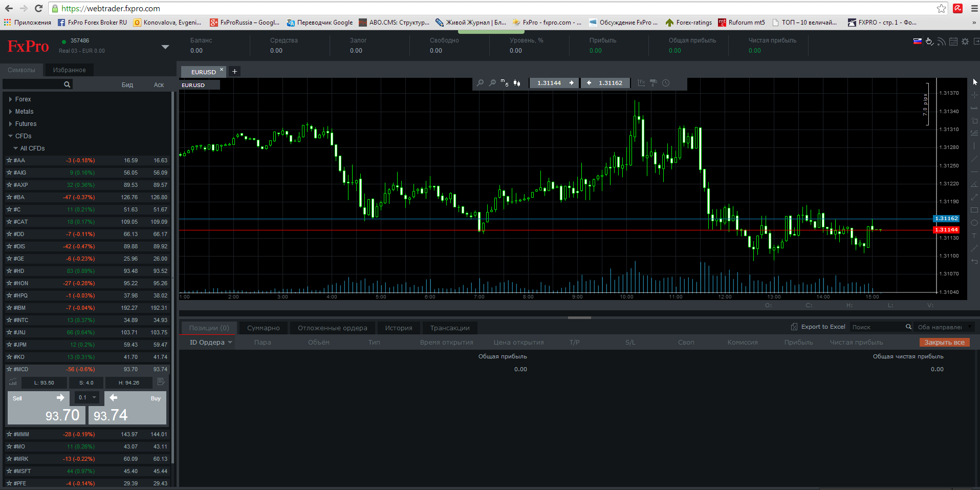Click the chart zoom out magnifier
The image size is (980, 490).
click(492, 83)
